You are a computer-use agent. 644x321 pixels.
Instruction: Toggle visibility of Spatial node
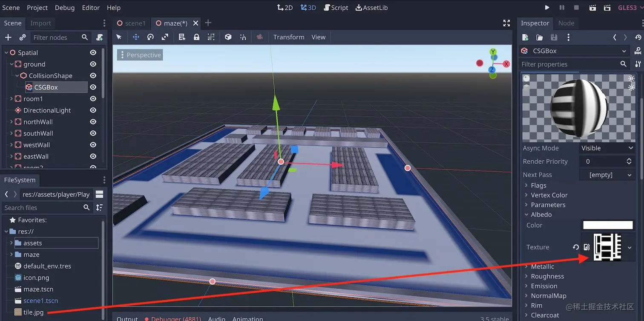[x=93, y=52]
